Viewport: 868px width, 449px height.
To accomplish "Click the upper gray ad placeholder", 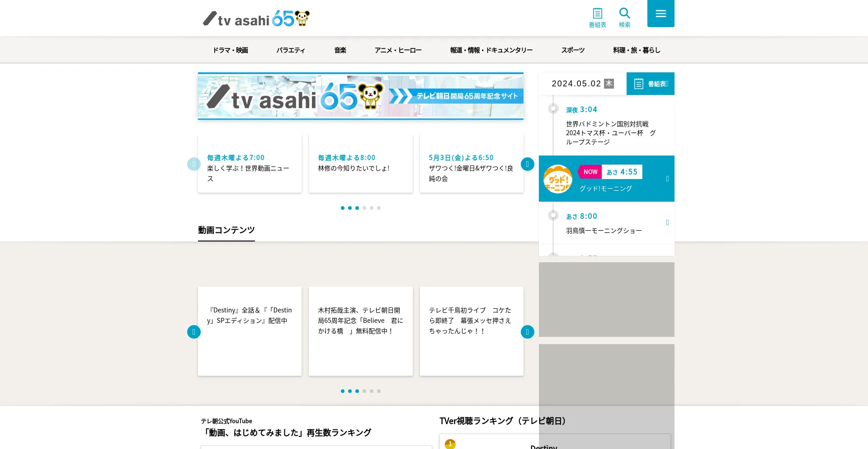I will [x=607, y=299].
